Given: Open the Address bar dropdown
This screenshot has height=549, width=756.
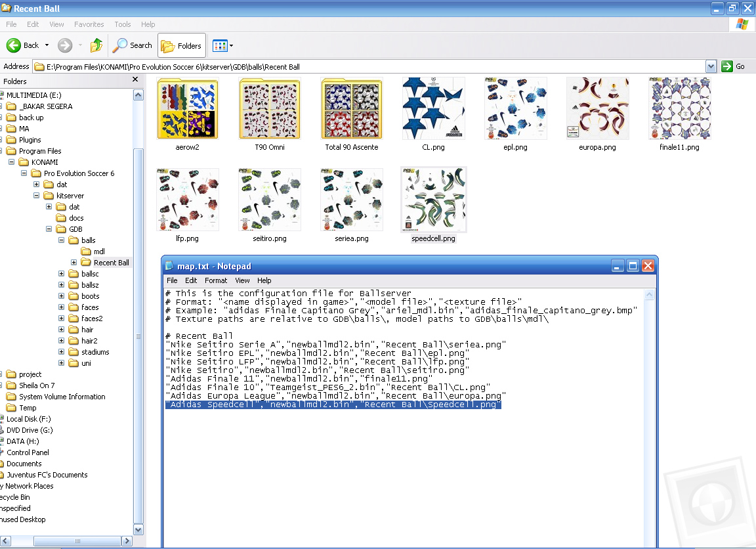Looking at the screenshot, I should 711,66.
